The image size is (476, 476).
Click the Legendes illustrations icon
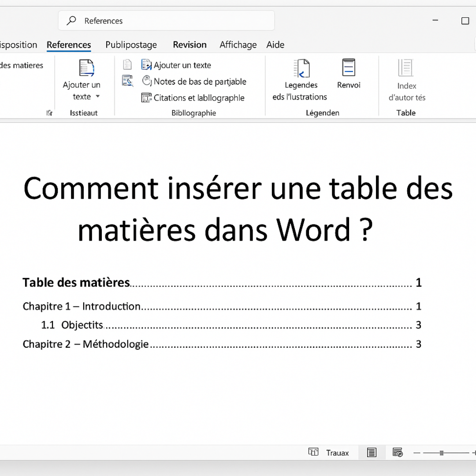(x=301, y=68)
